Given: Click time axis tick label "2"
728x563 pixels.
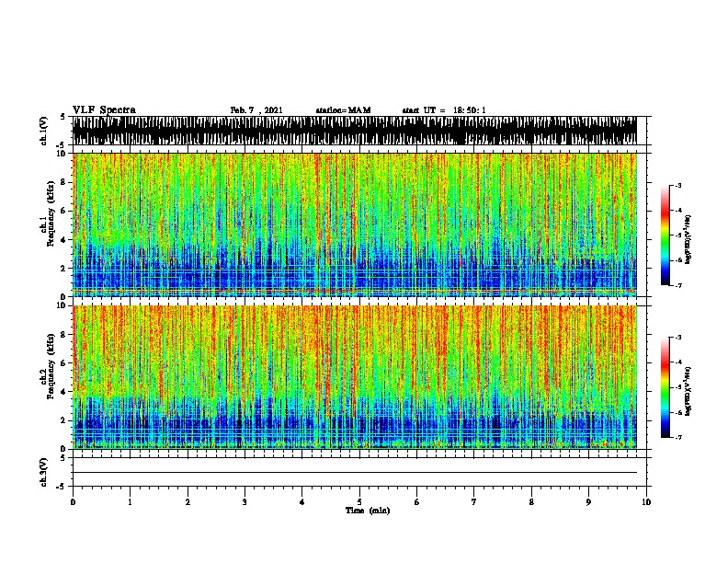Looking at the screenshot, I should pos(188,502).
